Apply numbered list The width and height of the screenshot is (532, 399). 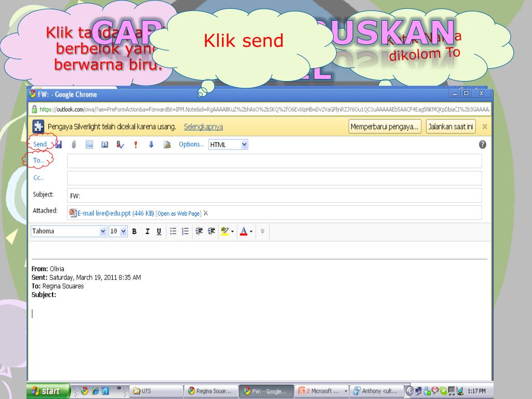[x=185, y=231]
